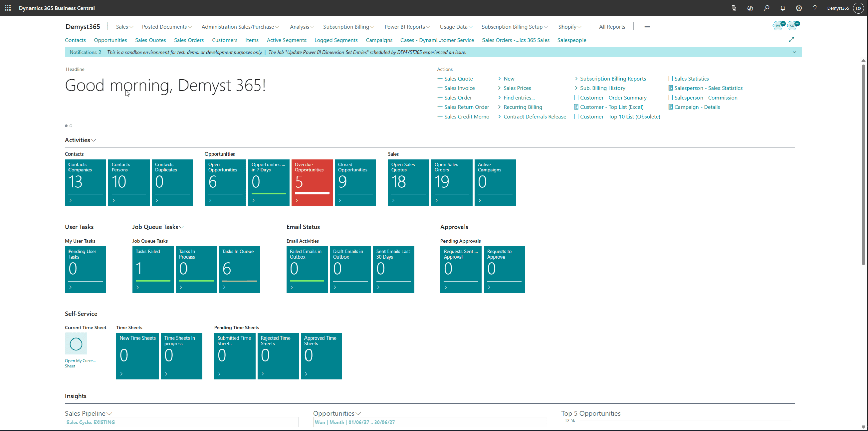Open the app launcher waffle icon

click(8, 8)
